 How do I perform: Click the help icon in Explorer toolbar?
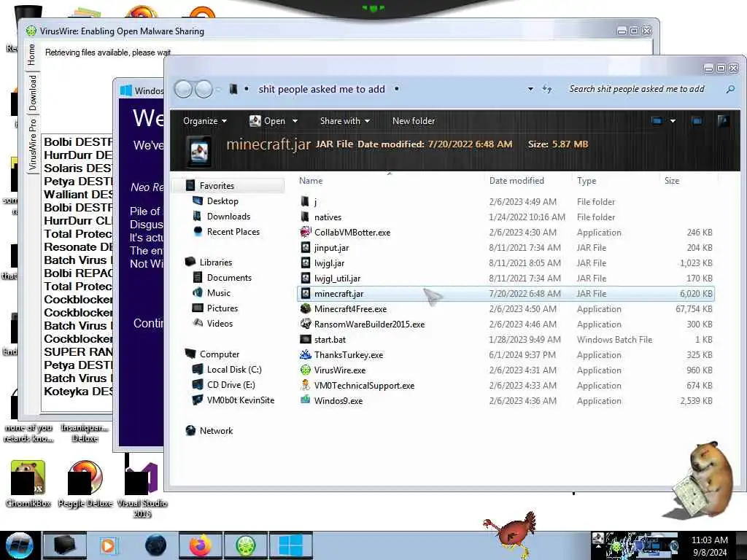coord(723,121)
